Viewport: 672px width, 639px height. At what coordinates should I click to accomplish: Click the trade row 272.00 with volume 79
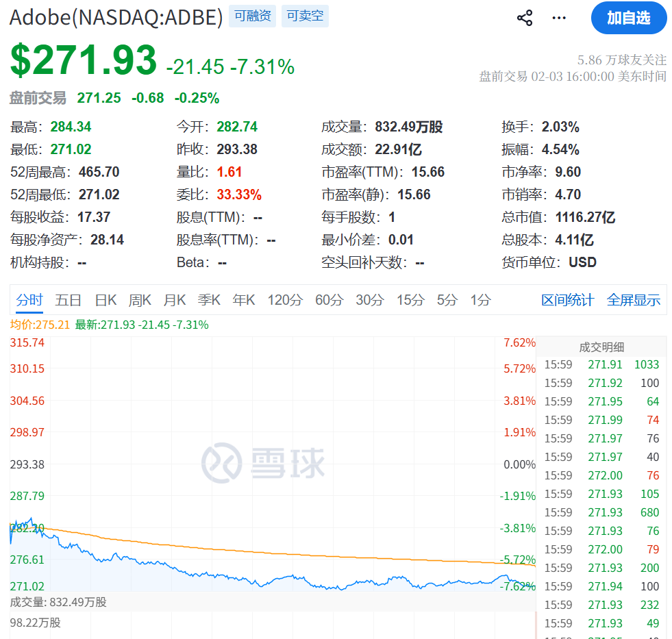click(601, 549)
